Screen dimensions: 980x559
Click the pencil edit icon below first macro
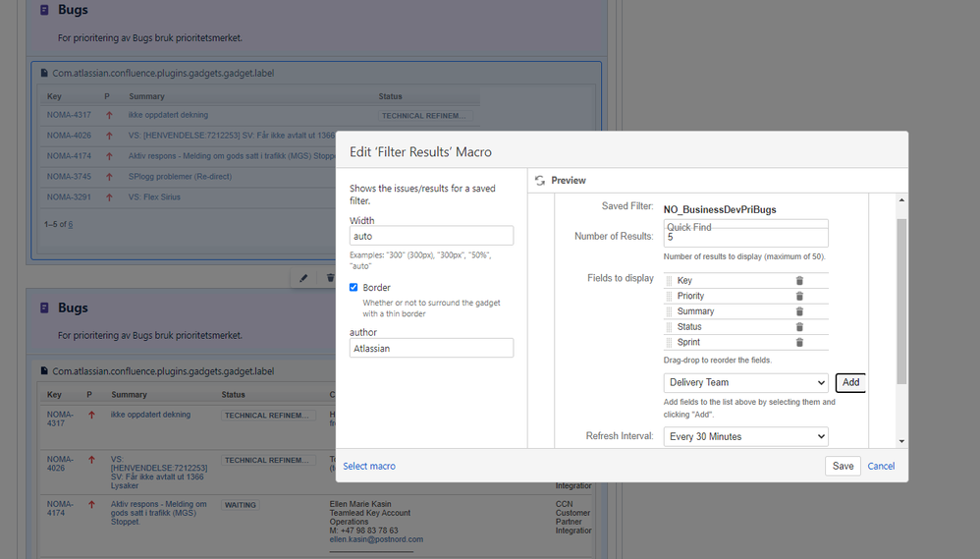pos(303,278)
